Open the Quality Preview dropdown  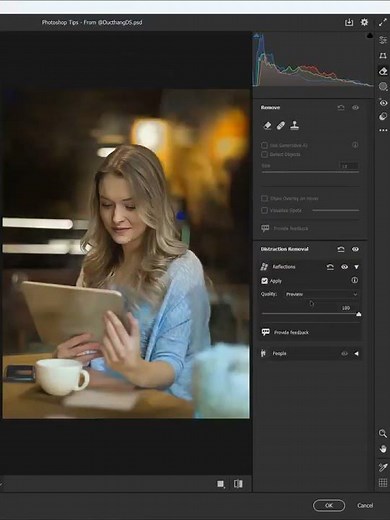click(x=321, y=294)
